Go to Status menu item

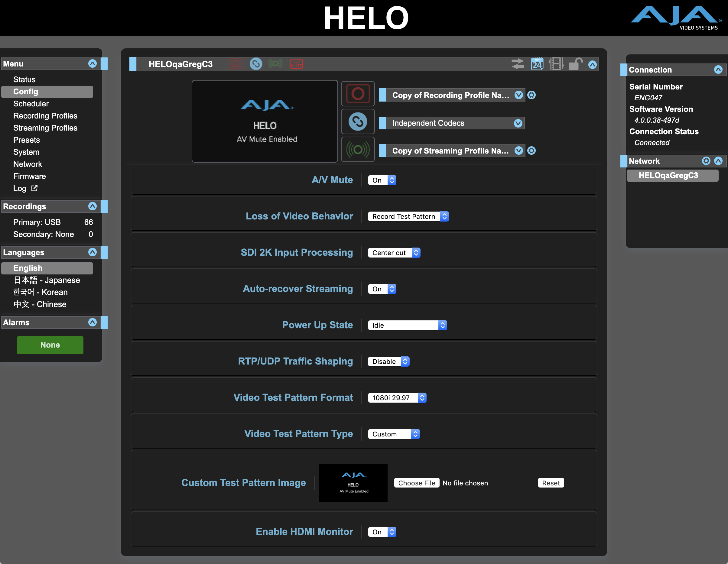point(24,79)
